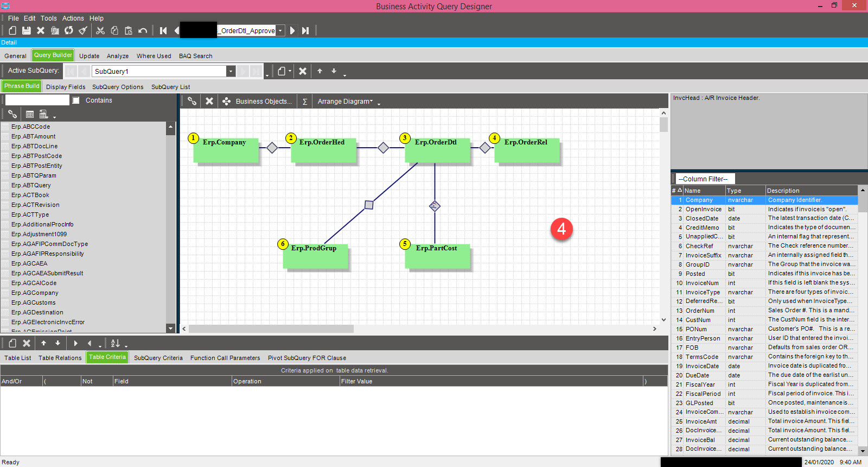Click the down arrow of the column list scrollbar

click(863, 450)
